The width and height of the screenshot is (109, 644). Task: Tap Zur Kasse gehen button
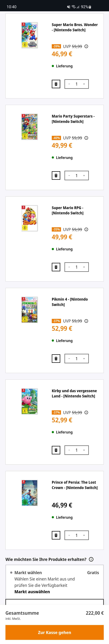pyautogui.click(x=55, y=632)
